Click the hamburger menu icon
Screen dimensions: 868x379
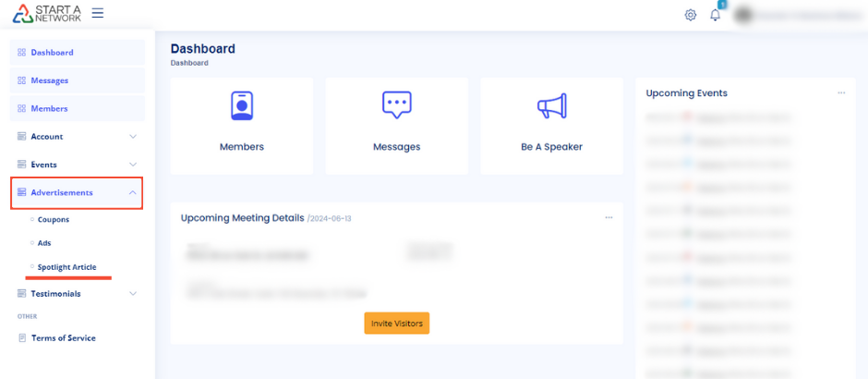tap(98, 14)
